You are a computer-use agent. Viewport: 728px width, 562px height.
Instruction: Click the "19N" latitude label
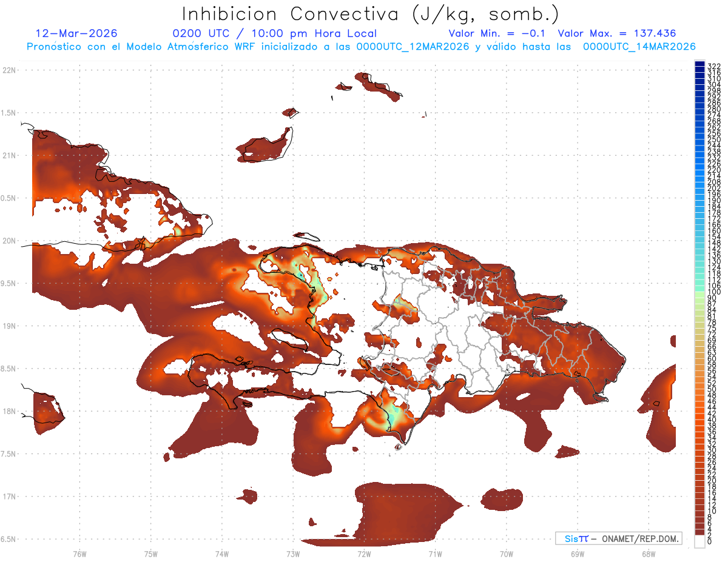(8, 326)
